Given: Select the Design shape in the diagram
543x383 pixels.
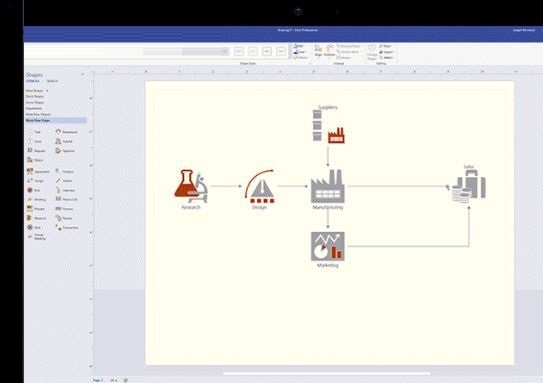Looking at the screenshot, I should tap(260, 187).
